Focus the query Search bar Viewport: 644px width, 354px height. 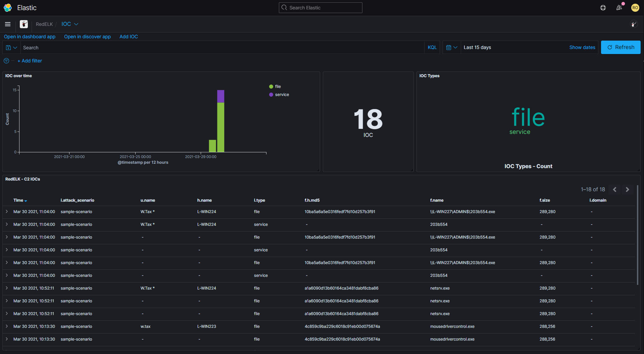[221, 48]
